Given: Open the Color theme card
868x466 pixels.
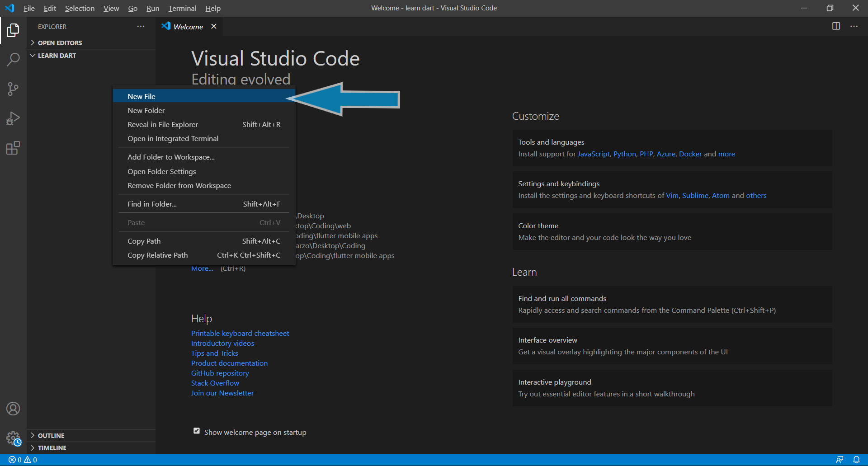Looking at the screenshot, I should (672, 231).
